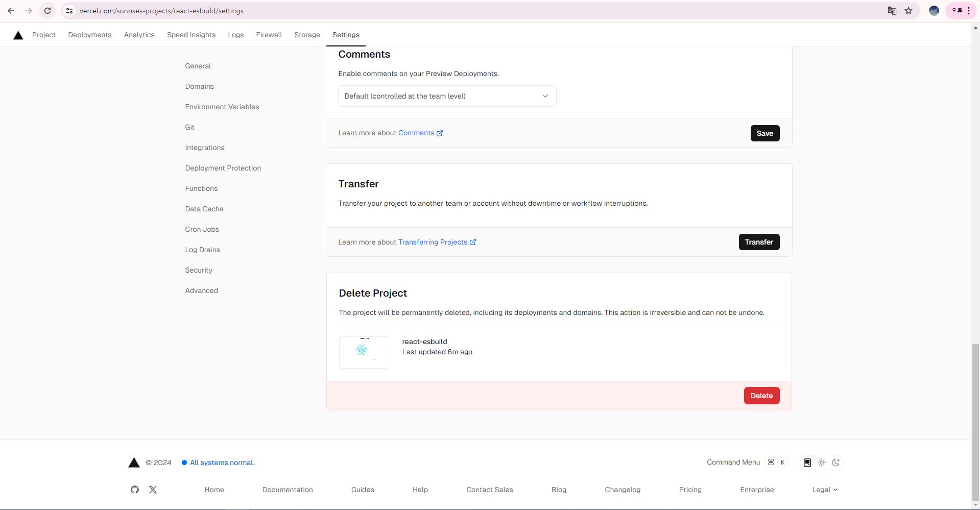980x510 pixels.
Task: Open the Command Menu
Action: click(747, 463)
